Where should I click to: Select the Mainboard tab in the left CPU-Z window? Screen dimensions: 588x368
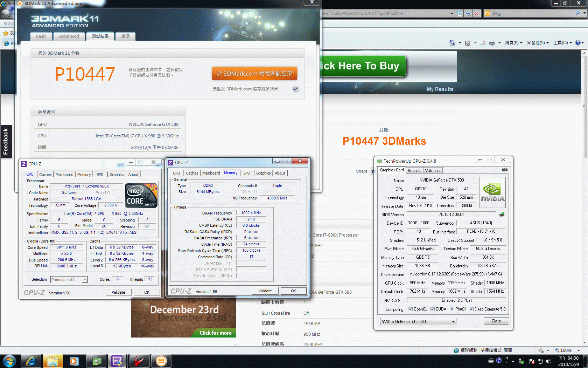64,175
